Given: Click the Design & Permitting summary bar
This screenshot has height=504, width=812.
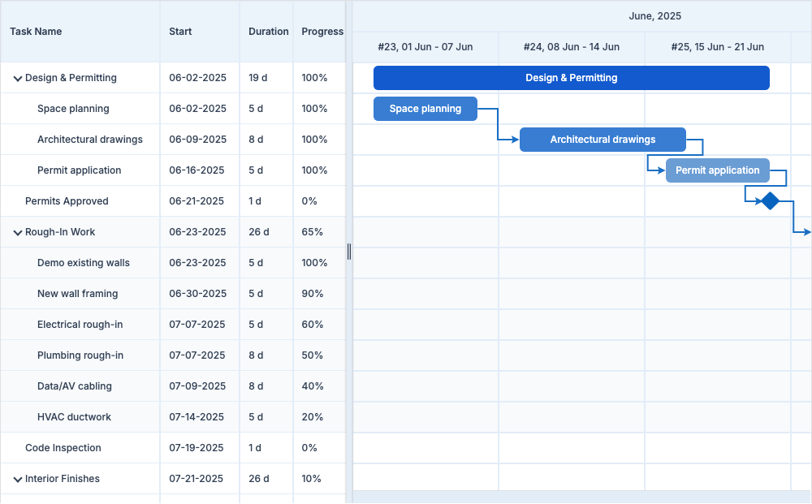Looking at the screenshot, I should pyautogui.click(x=571, y=78).
